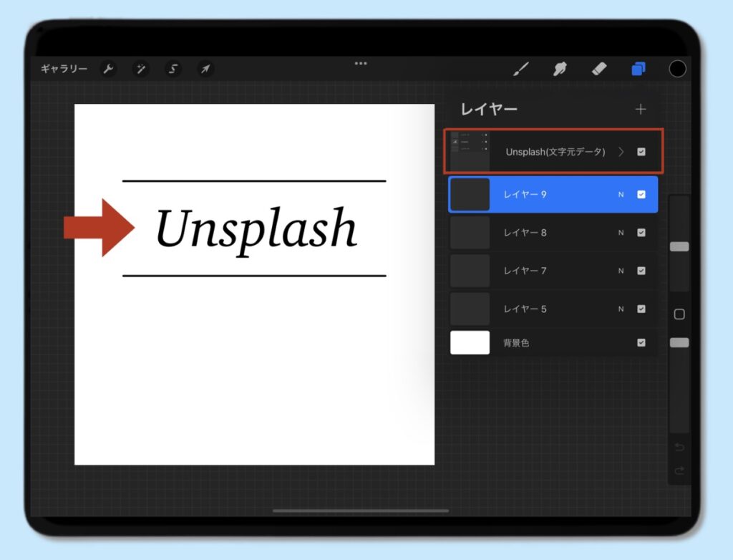Tap the white 背景色 thumbnail
733x560 pixels.
click(470, 342)
